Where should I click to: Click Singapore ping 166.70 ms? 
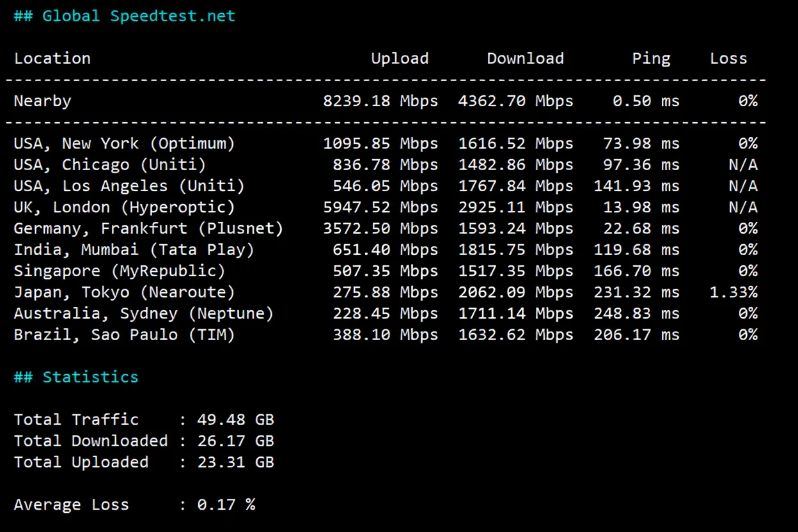636,271
